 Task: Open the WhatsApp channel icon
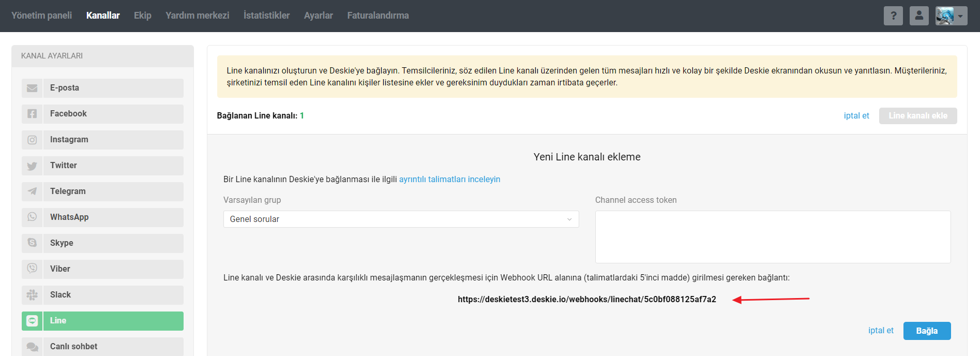pyautogui.click(x=32, y=217)
